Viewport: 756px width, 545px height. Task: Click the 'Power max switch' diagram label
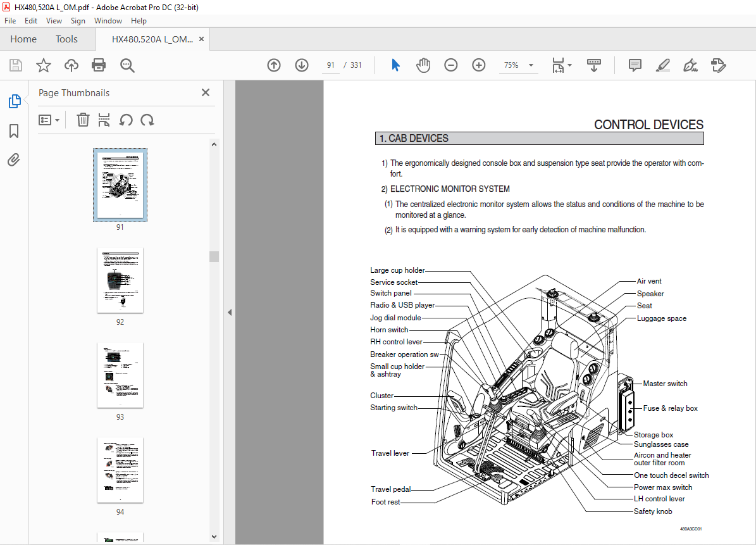tap(663, 487)
